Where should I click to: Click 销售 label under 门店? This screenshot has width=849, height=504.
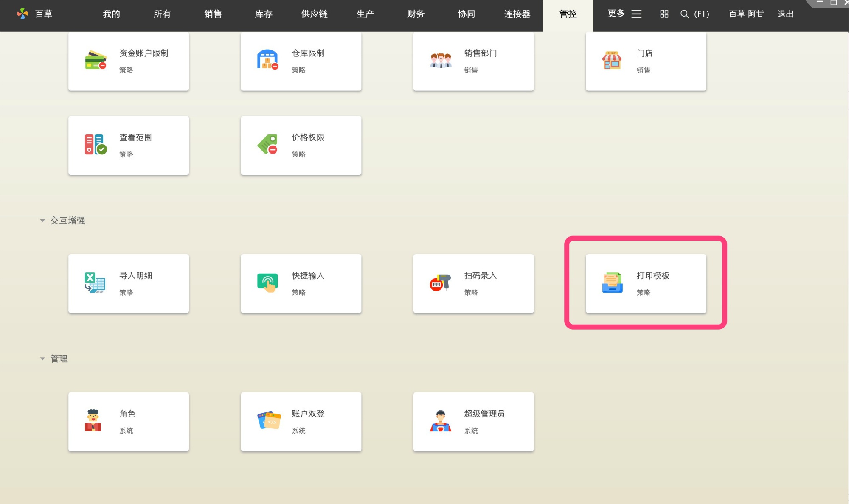644,70
